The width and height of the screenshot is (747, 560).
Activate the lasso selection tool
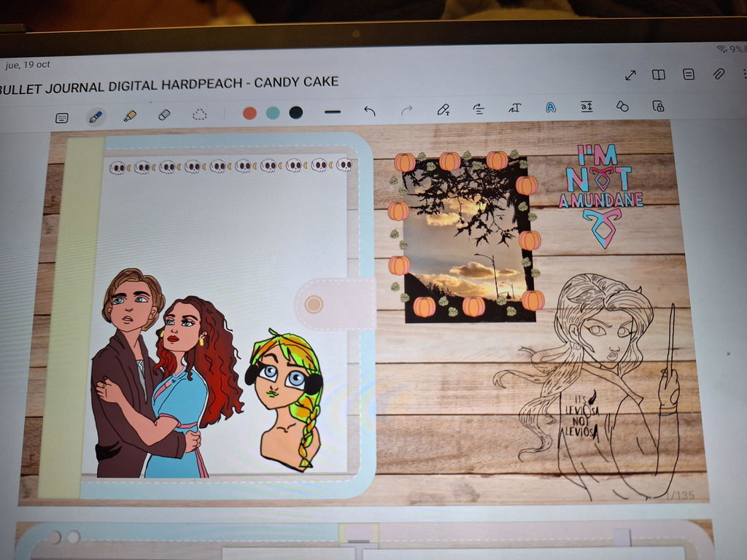click(x=200, y=114)
